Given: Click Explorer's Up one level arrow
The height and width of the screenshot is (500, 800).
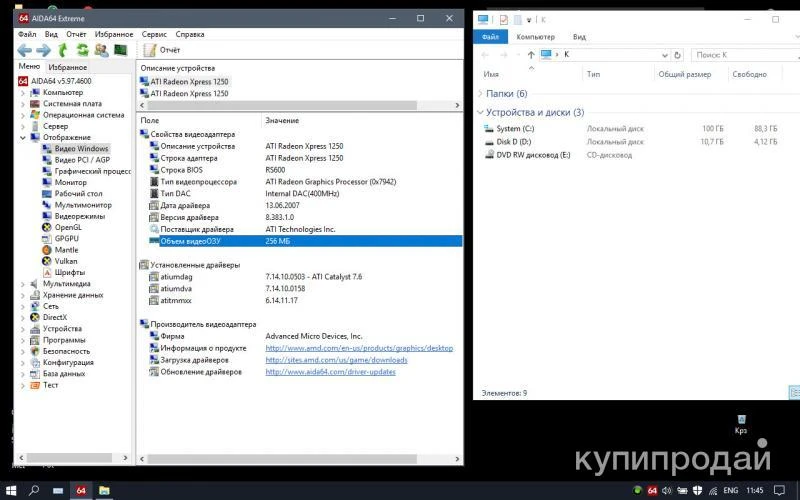Looking at the screenshot, I should coord(530,55).
